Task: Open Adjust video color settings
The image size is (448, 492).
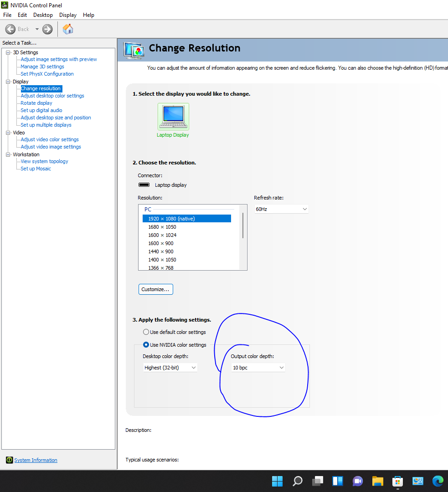Action: click(x=50, y=139)
